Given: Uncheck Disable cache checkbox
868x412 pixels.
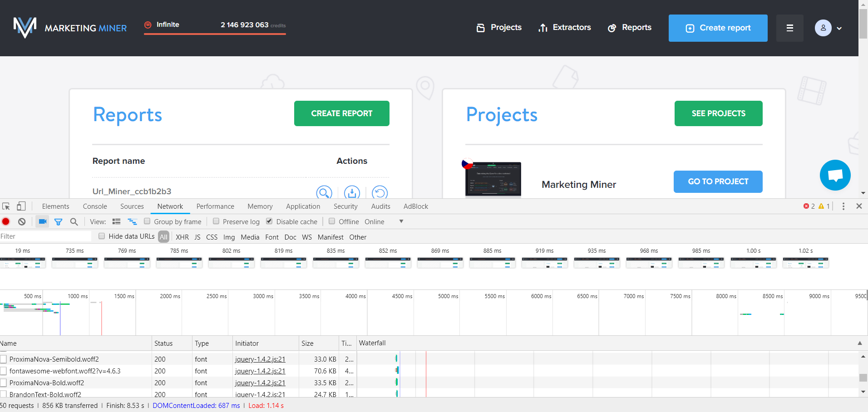Looking at the screenshot, I should [269, 221].
